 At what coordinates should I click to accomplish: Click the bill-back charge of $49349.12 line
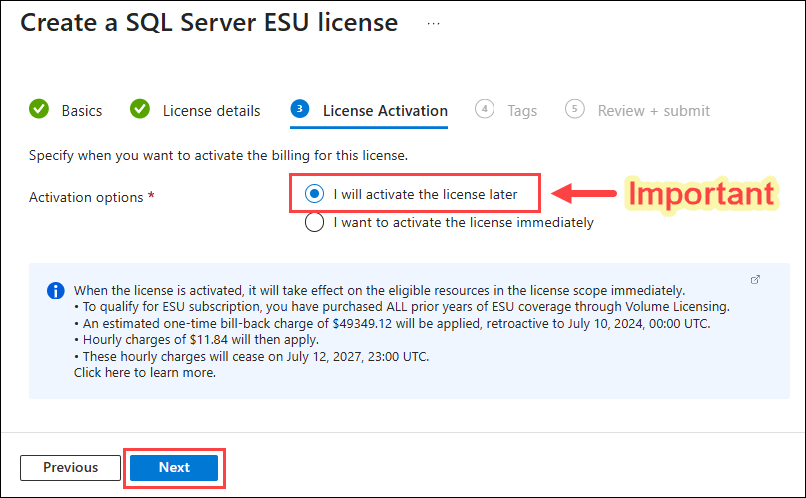392,324
